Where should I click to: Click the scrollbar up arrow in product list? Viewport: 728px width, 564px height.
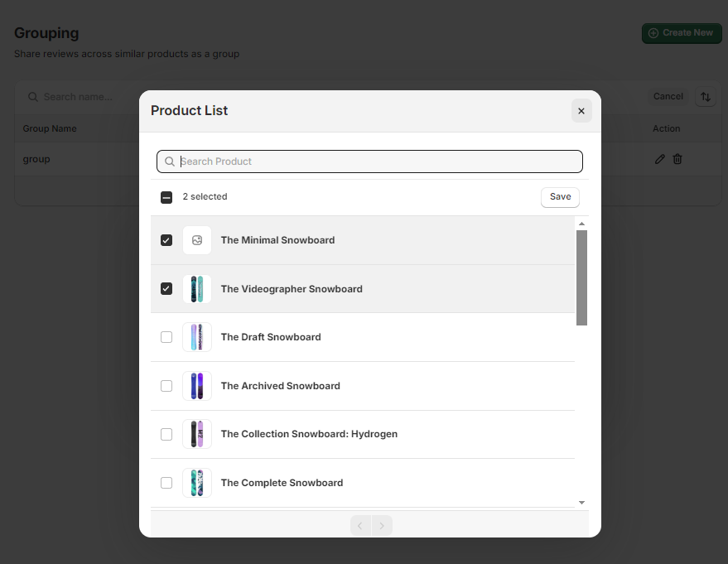(x=581, y=224)
